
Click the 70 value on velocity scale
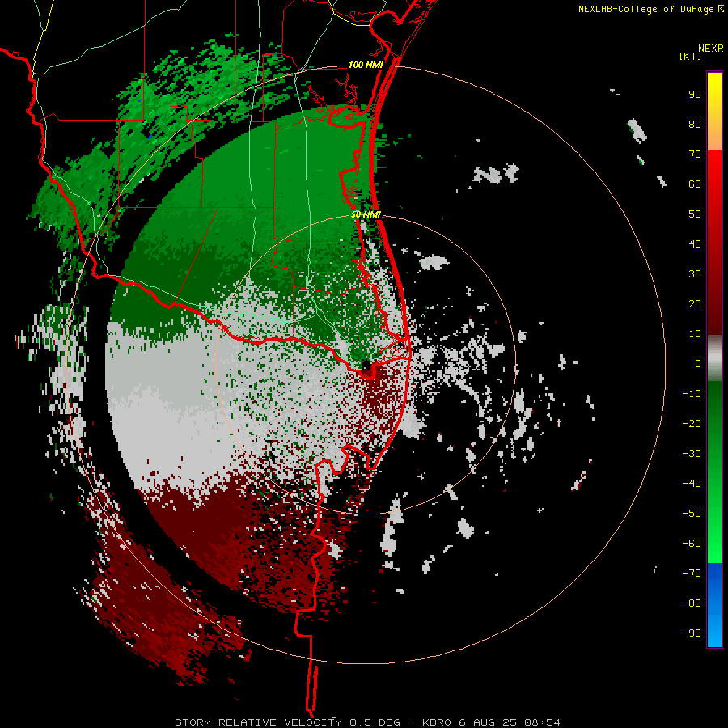coord(695,154)
